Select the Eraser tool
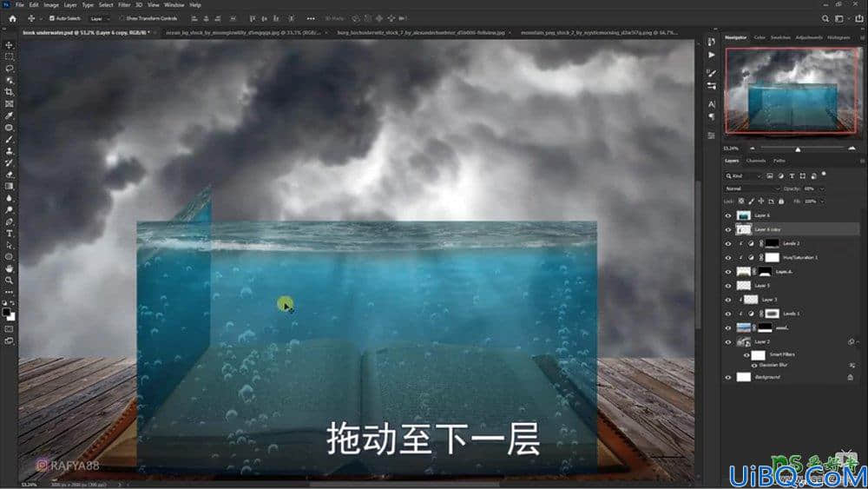 click(x=9, y=175)
